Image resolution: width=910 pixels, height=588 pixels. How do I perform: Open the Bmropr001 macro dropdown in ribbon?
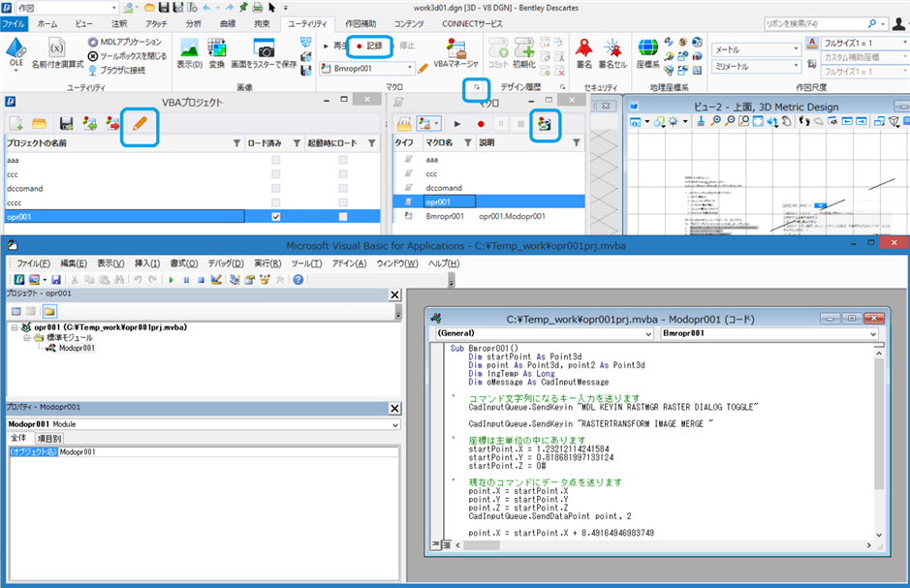point(366,69)
